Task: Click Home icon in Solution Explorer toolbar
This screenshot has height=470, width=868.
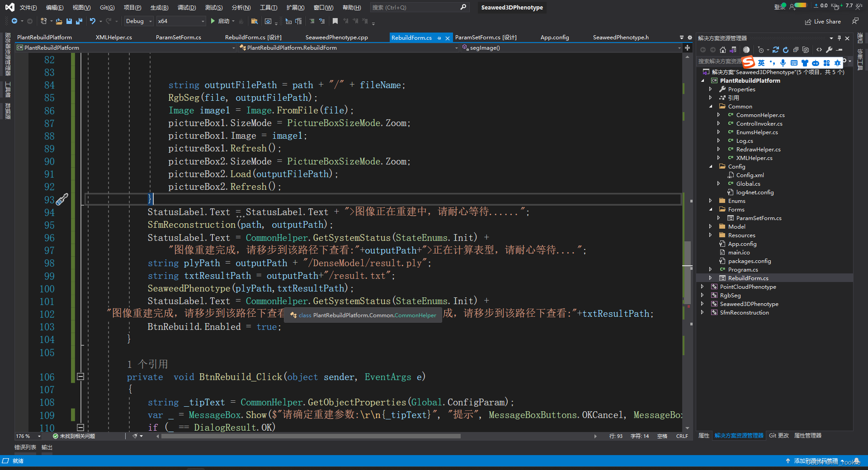Action: point(723,50)
